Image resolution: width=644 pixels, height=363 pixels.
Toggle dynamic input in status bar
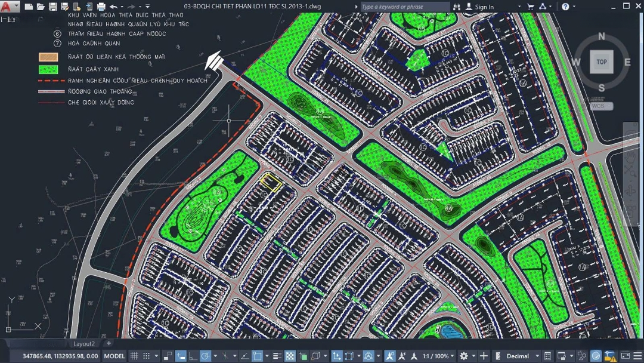tap(181, 356)
